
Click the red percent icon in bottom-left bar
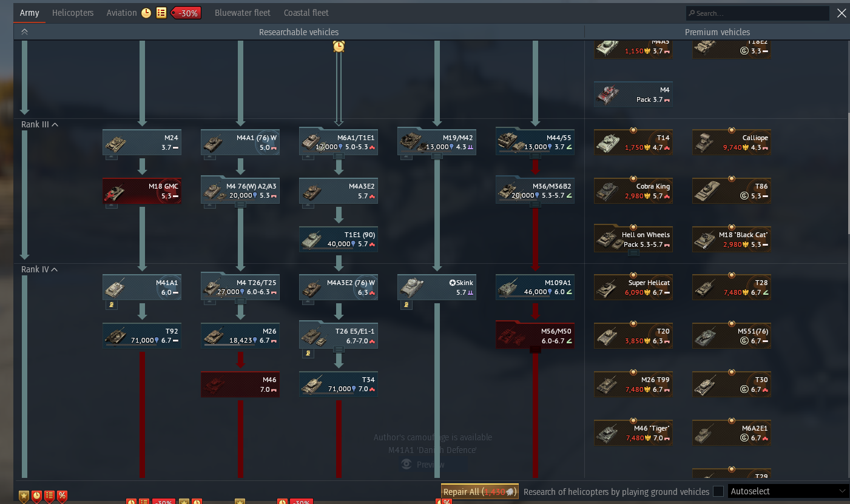point(62,496)
